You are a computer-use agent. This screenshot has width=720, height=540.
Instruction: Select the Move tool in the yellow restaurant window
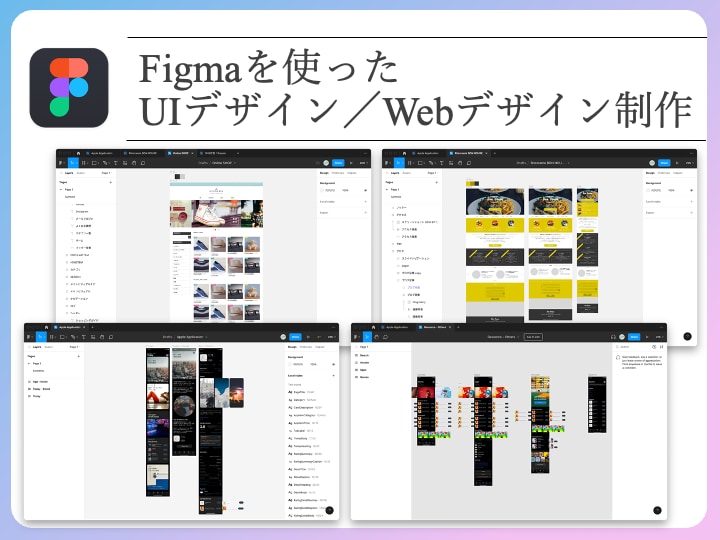(399, 163)
